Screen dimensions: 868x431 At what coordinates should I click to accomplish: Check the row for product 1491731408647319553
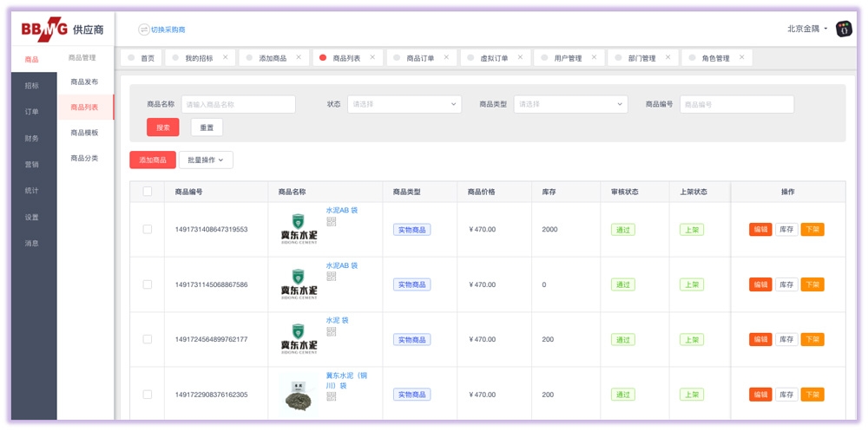pyautogui.click(x=148, y=229)
